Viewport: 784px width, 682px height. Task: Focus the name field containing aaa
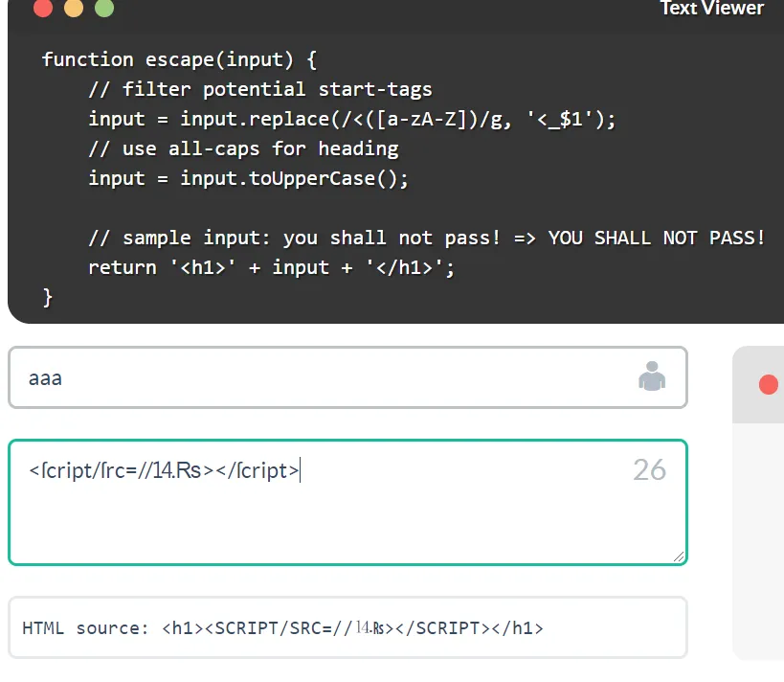coord(347,377)
